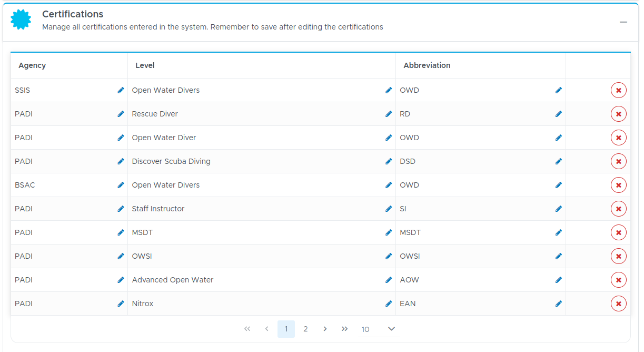Go to the previous page arrow
The image size is (644, 352).
[x=266, y=329]
